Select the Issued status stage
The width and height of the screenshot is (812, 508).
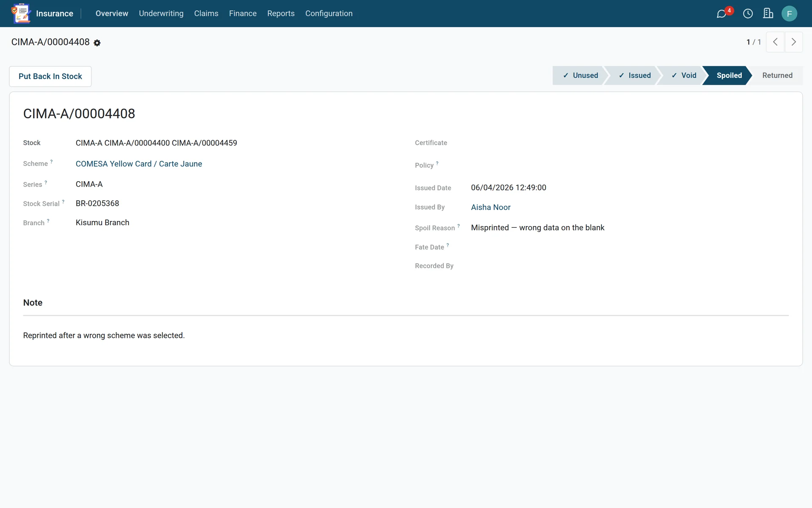pos(634,75)
